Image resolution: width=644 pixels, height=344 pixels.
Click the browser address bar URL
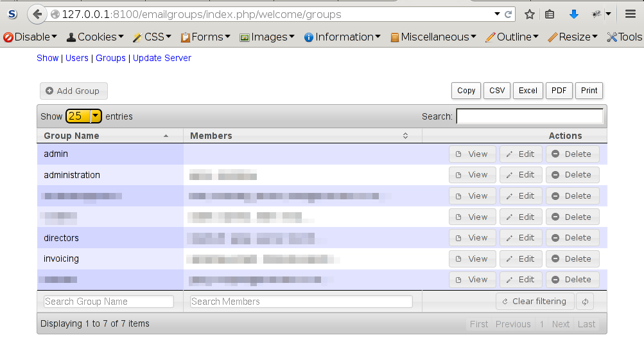point(201,14)
